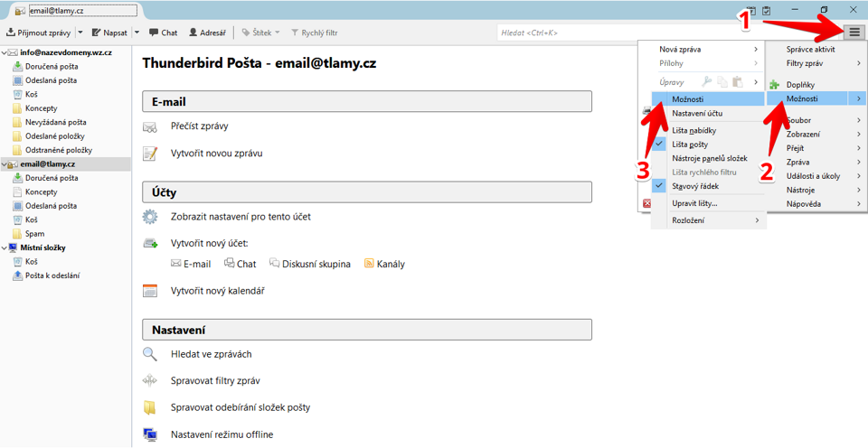The width and height of the screenshot is (868, 448).
Task: Click the Vytvořit novou zprávu link
Action: click(216, 154)
